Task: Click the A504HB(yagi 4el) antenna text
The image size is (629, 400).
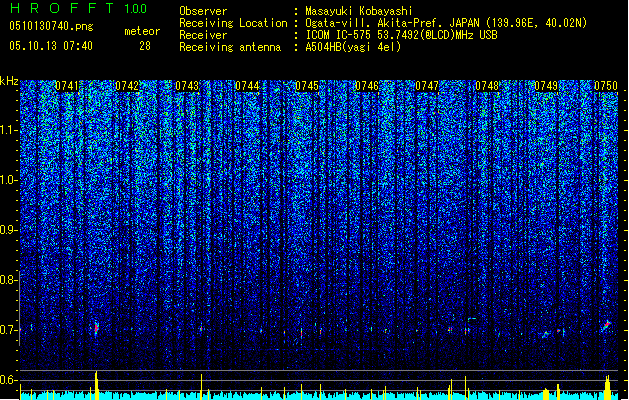Action: (353, 47)
